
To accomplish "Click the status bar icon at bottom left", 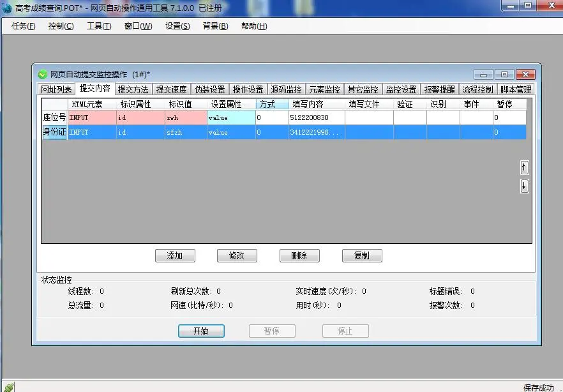I will (8, 387).
